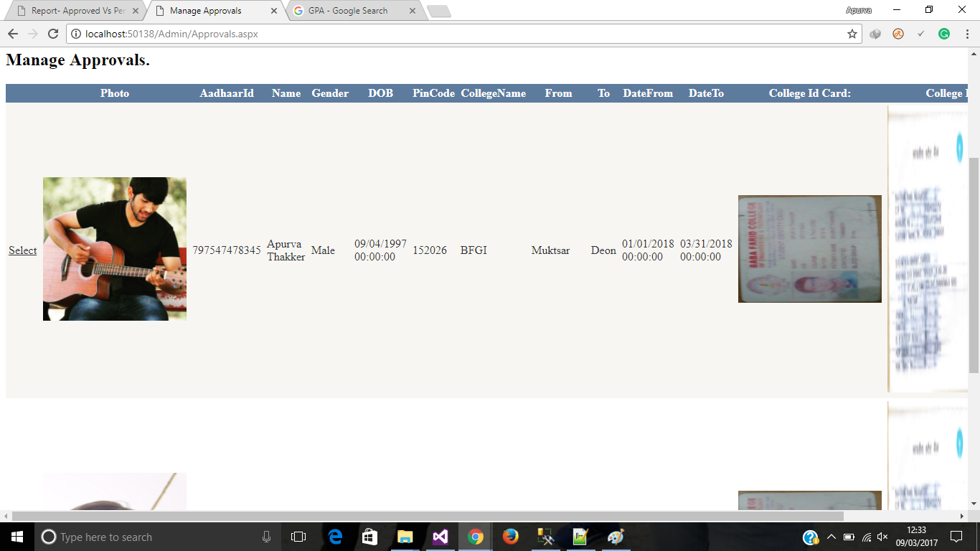The width and height of the screenshot is (980, 551).
Task: Close the Manage Approvals tab
Action: point(274,11)
